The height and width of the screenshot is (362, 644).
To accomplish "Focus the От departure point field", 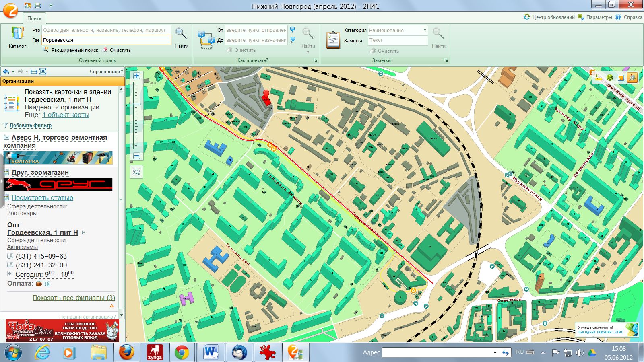I will (256, 30).
